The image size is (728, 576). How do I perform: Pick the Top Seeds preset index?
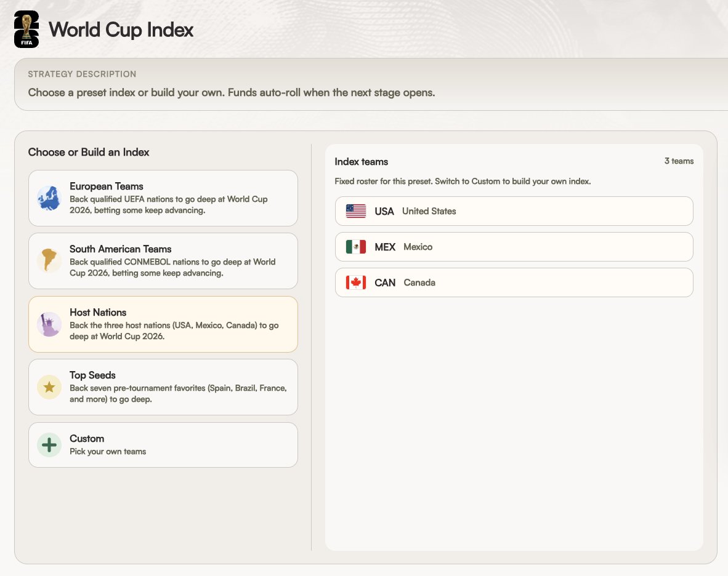[x=163, y=387]
